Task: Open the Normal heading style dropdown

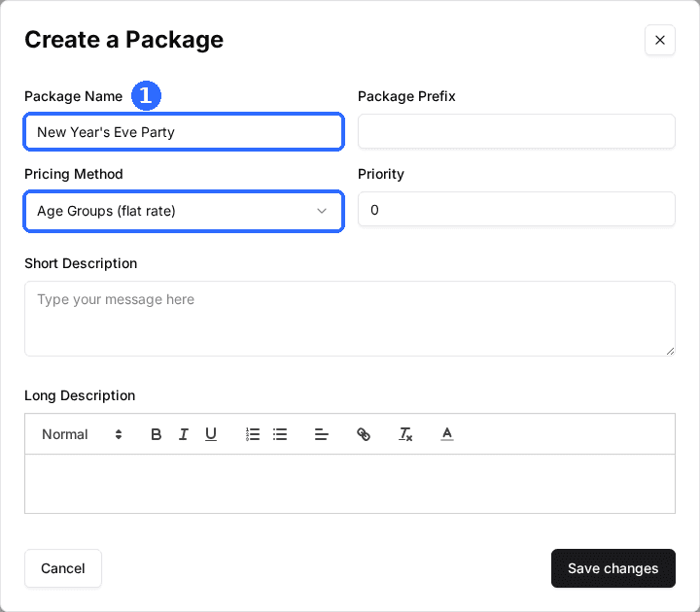Action: click(82, 434)
